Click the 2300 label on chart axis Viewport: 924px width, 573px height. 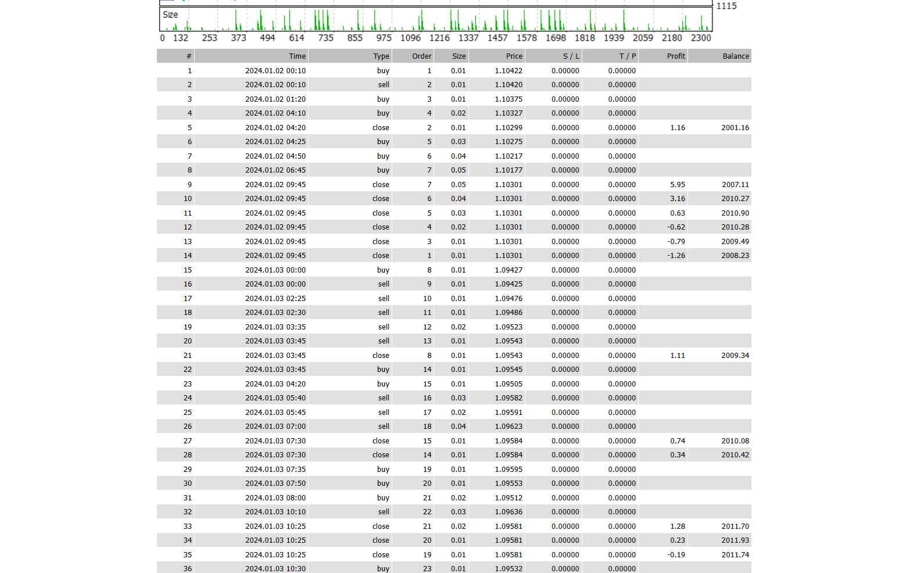[x=701, y=38]
